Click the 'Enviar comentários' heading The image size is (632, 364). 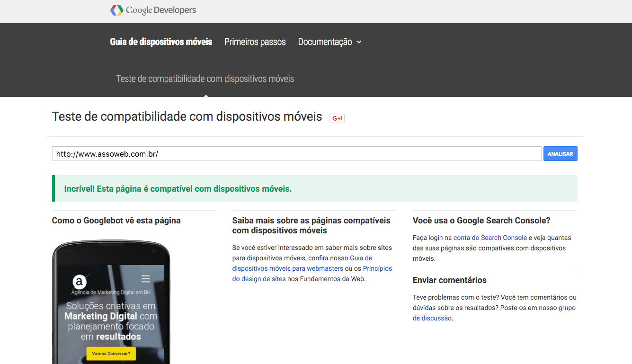click(450, 280)
